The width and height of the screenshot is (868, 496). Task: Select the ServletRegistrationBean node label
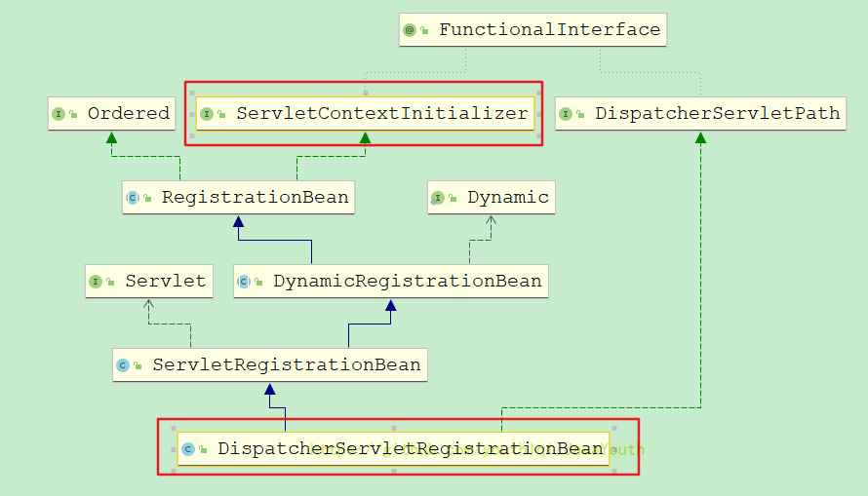[286, 365]
